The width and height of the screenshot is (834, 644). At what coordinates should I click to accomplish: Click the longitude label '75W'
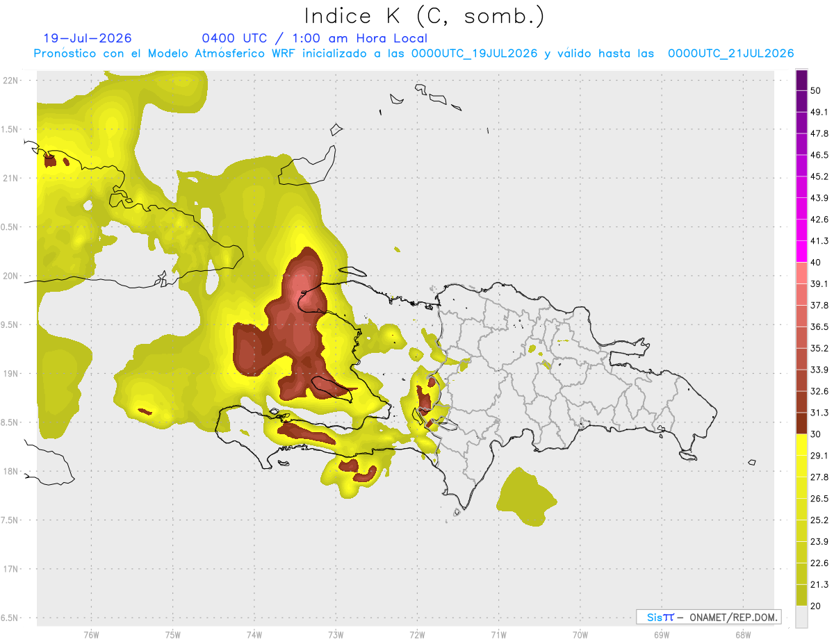click(x=173, y=635)
